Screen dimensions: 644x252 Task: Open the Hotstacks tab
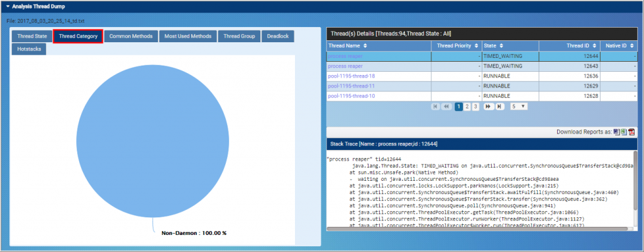29,49
